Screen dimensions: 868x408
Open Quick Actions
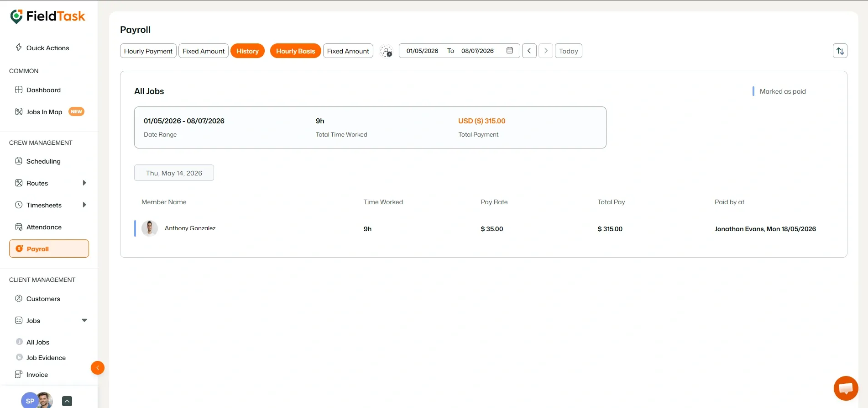tap(48, 48)
